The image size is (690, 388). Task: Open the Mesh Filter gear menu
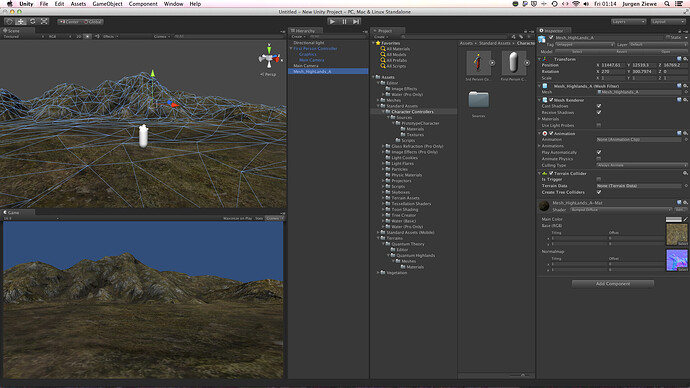click(685, 86)
